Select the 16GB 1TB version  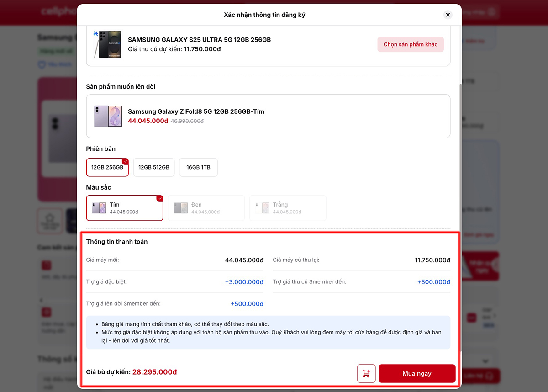pyautogui.click(x=198, y=167)
